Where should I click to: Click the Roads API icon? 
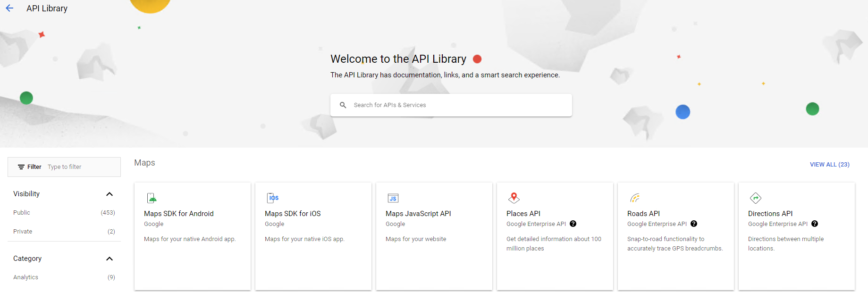pyautogui.click(x=635, y=198)
